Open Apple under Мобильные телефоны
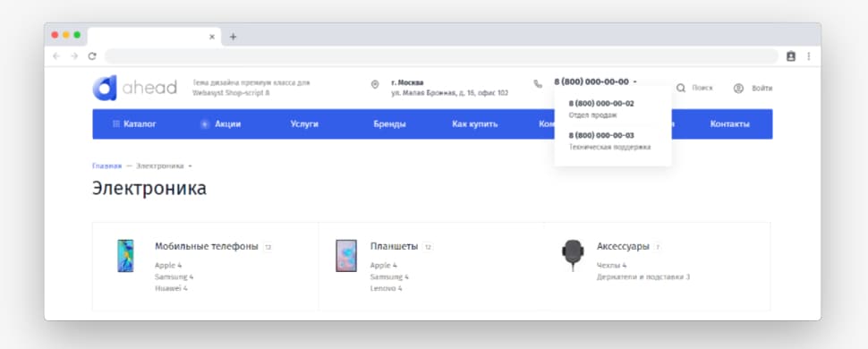This screenshot has width=868, height=349. click(168, 266)
